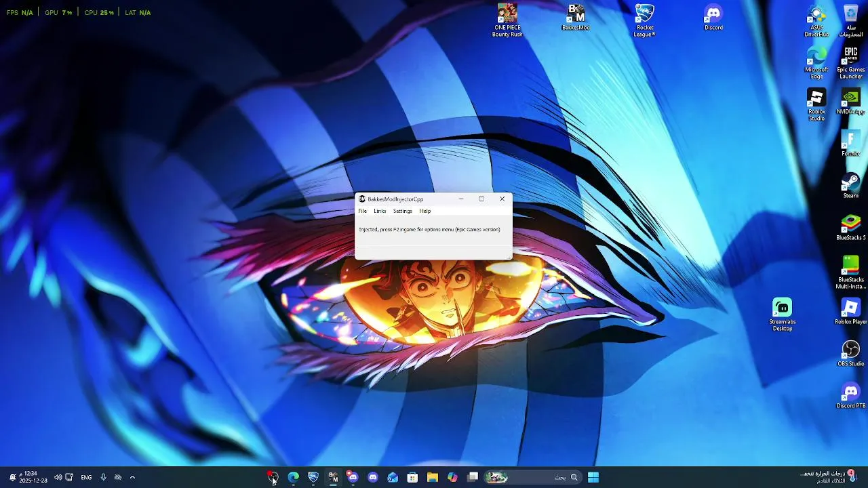Open Discord with notification badge in taskbar
Image resolution: width=868 pixels, height=488 pixels.
[353, 477]
